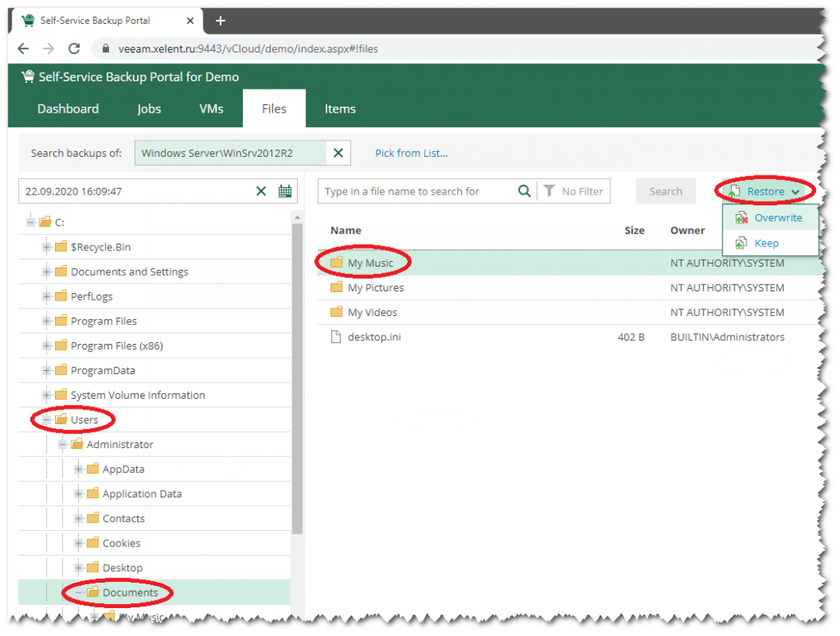
Task: Click the magnifier search icon
Action: [x=524, y=191]
